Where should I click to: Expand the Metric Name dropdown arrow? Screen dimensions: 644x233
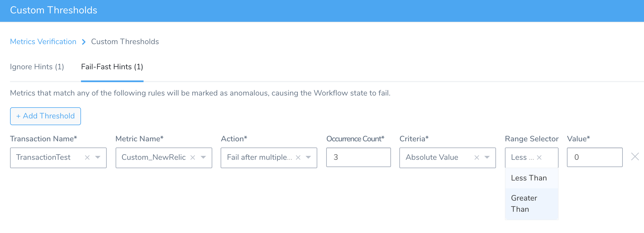click(203, 157)
